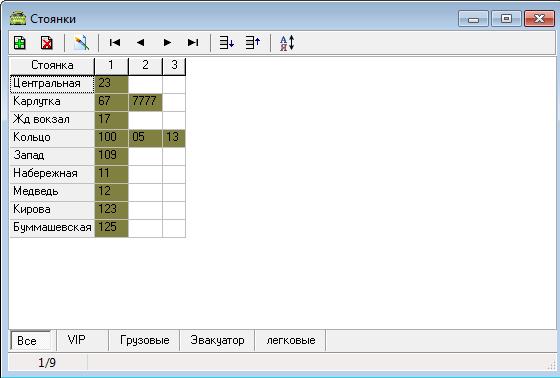Go to the next record
The width and height of the screenshot is (560, 378).
click(167, 43)
